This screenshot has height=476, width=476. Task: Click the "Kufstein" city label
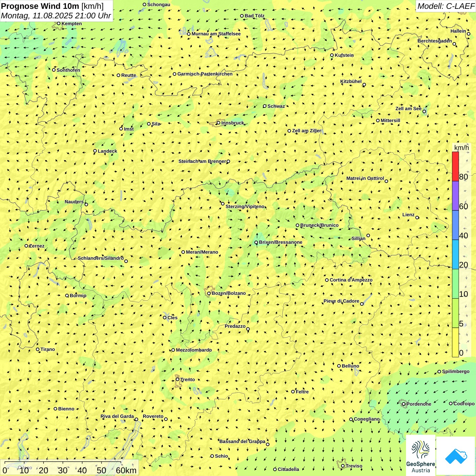[x=344, y=55]
